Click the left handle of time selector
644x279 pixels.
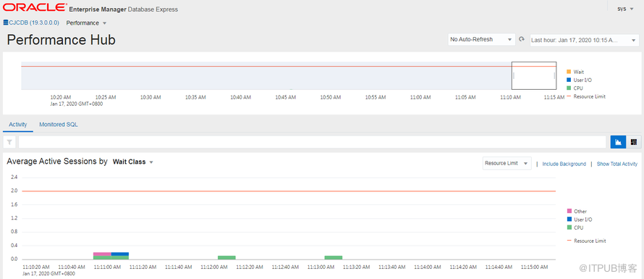pyautogui.click(x=514, y=75)
